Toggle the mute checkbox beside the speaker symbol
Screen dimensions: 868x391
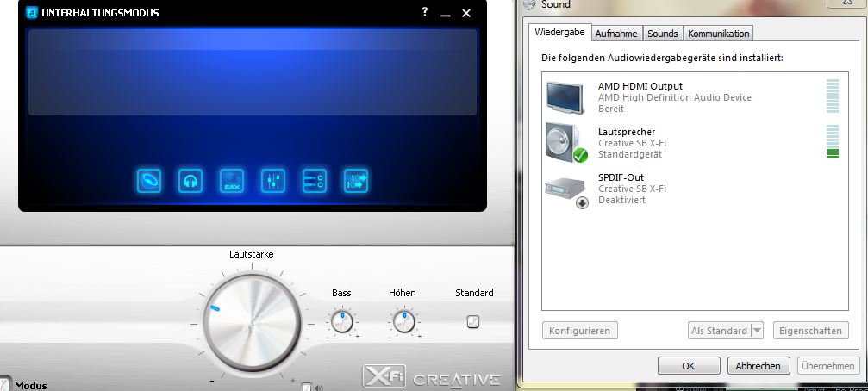(x=307, y=388)
